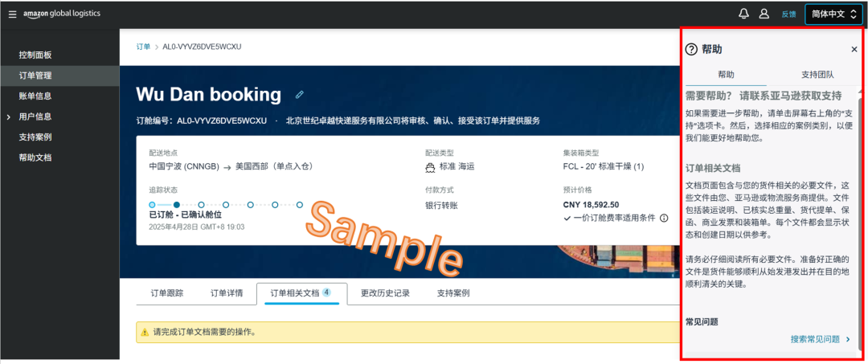Click the warning icon in yellow banner
868x364 pixels.
point(145,333)
